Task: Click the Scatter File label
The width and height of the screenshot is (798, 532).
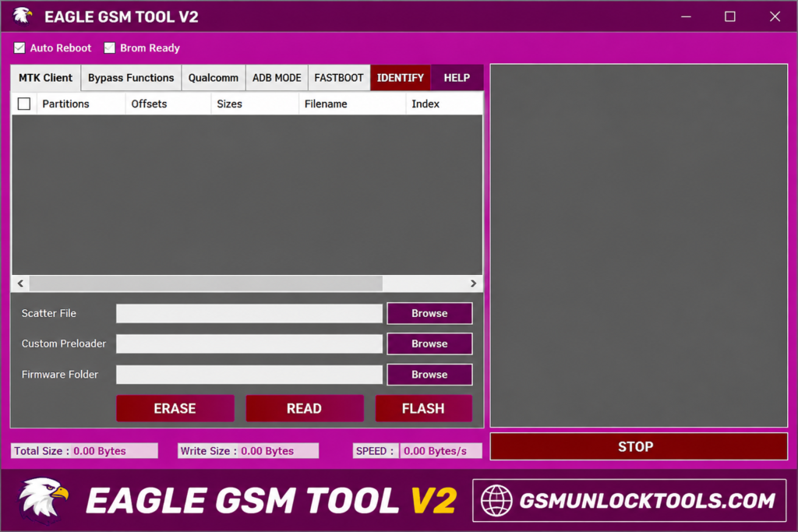Action: (x=49, y=313)
